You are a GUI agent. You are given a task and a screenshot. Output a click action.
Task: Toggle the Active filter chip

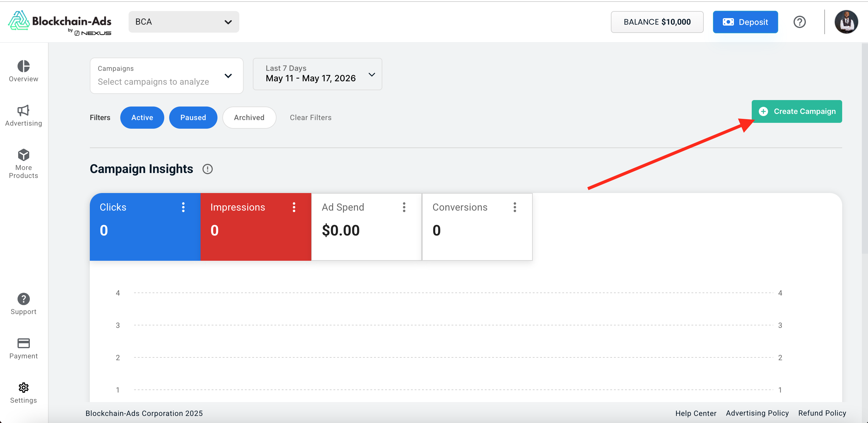pos(142,117)
